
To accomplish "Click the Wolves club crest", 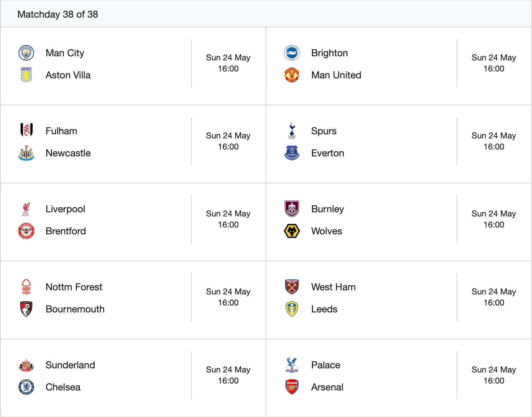I will point(292,231).
